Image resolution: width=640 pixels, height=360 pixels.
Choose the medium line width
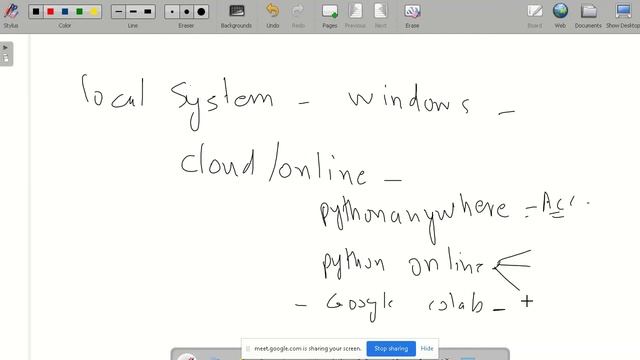(x=133, y=11)
